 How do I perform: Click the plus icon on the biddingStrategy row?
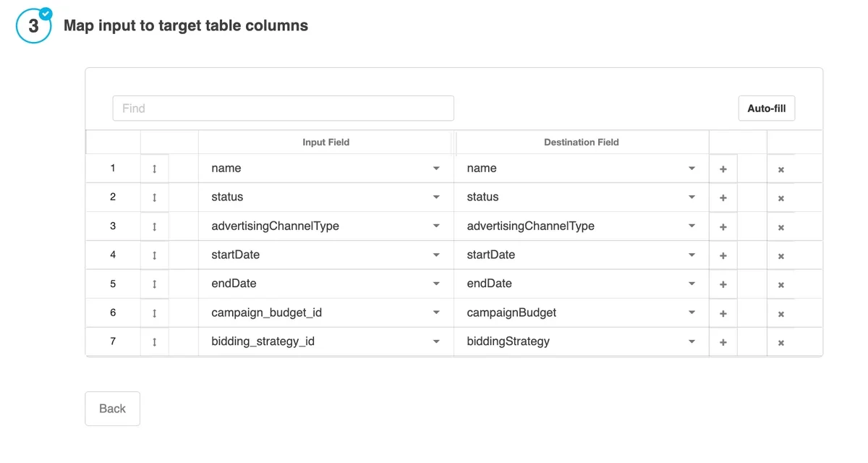coord(723,341)
